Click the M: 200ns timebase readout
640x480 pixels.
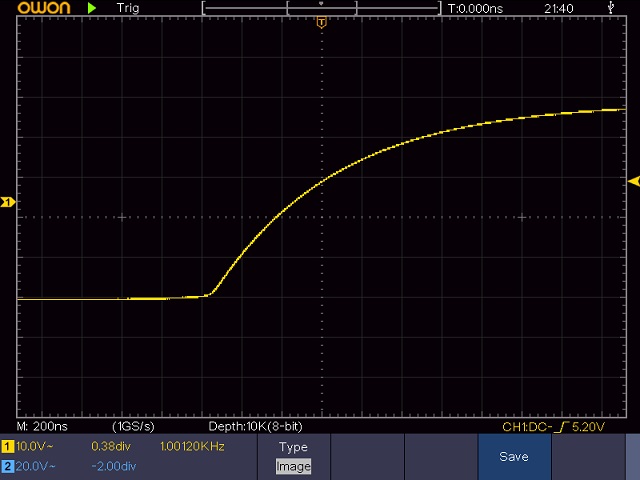click(42, 427)
